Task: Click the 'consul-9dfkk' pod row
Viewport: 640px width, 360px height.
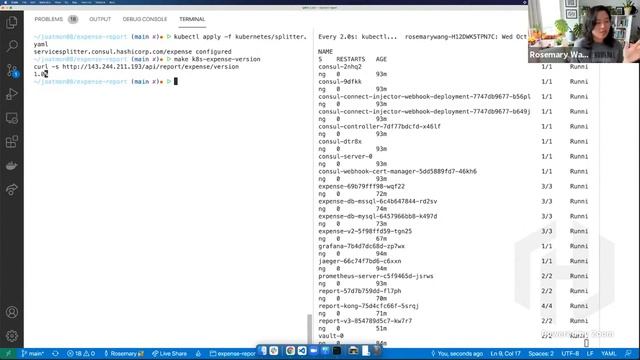Action: (x=340, y=82)
